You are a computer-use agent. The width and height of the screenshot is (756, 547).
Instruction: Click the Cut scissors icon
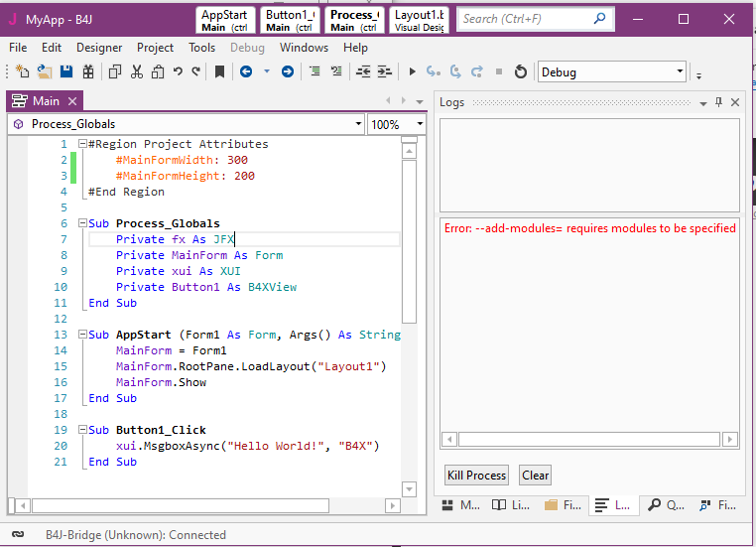pos(136,71)
